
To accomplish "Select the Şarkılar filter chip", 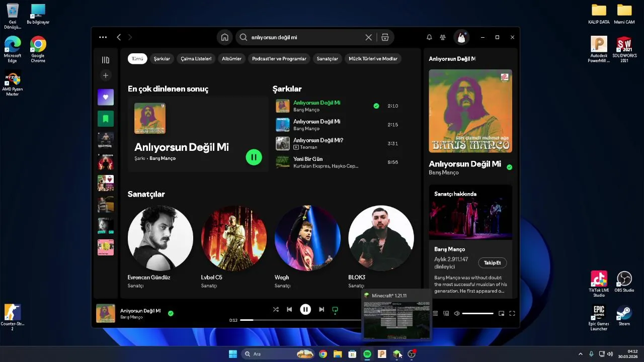I will tap(162, 59).
